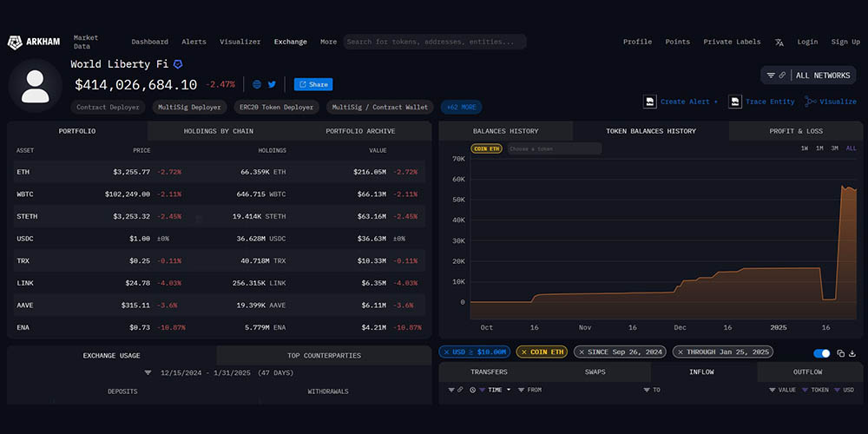
Task: Click the filter icon in the transfers header
Action: [451, 390]
